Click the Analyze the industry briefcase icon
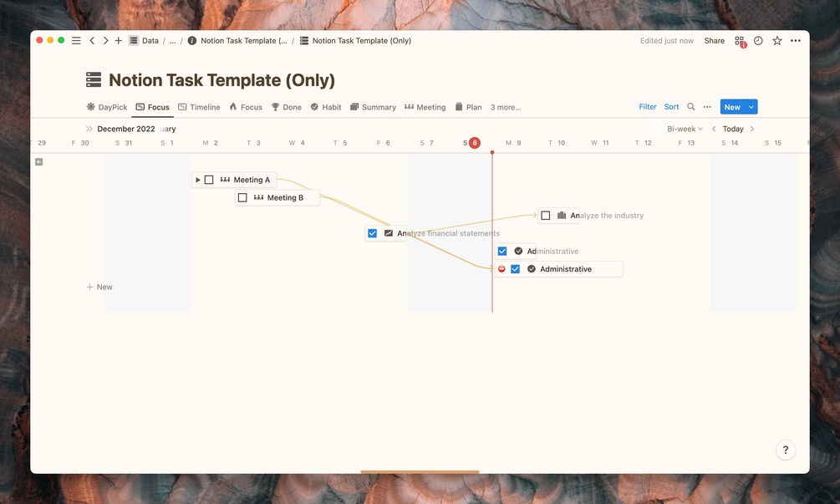This screenshot has height=504, width=840. pos(562,216)
